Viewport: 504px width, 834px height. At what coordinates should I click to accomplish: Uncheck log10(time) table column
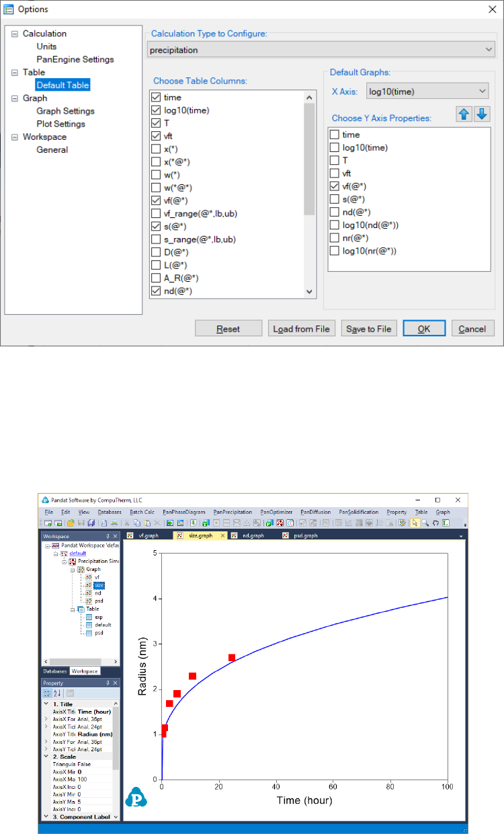point(156,110)
